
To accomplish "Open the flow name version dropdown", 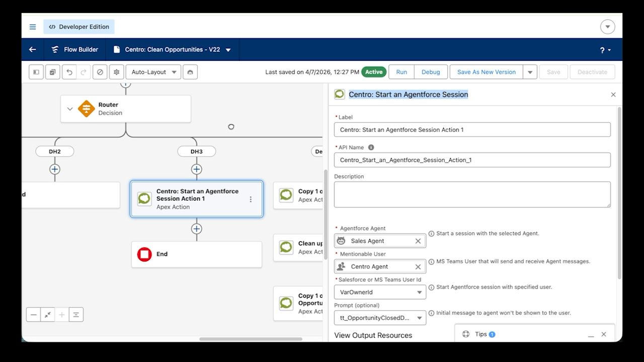I will 228,50.
